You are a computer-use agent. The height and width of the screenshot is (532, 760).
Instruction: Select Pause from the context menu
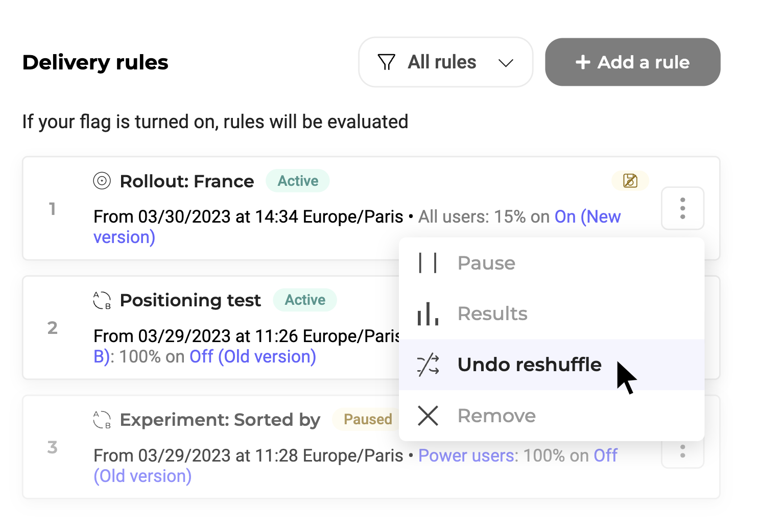552,263
